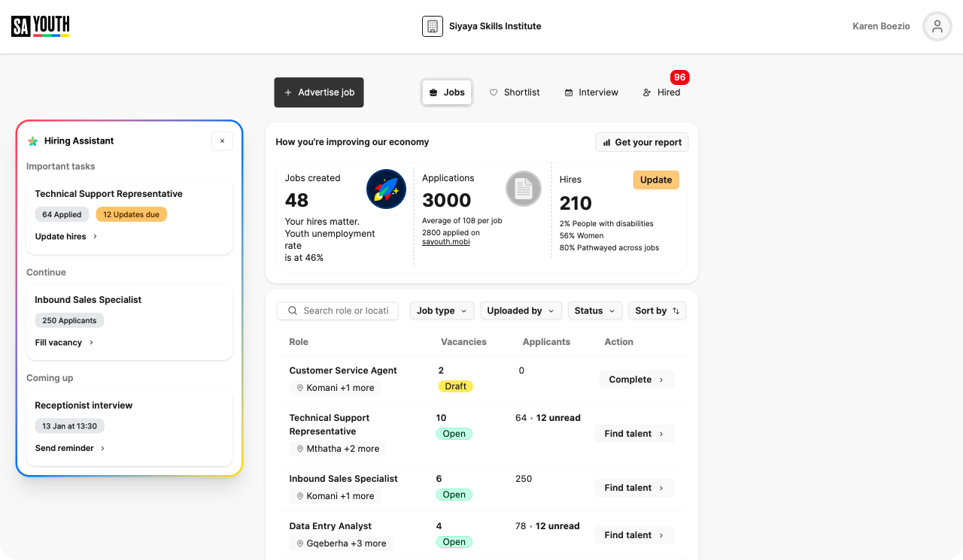Click Find talent for Technical Support Representative
Screen dimensions: 963x560
pos(634,434)
